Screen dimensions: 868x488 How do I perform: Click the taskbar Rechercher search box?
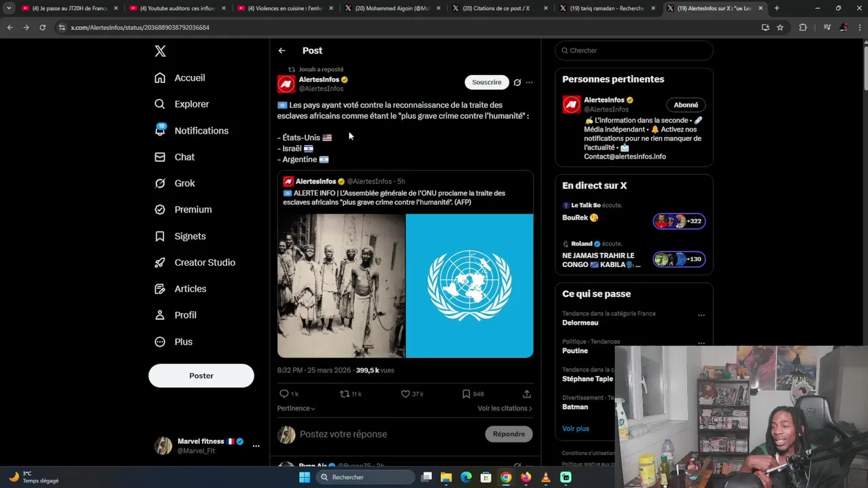tap(366, 477)
